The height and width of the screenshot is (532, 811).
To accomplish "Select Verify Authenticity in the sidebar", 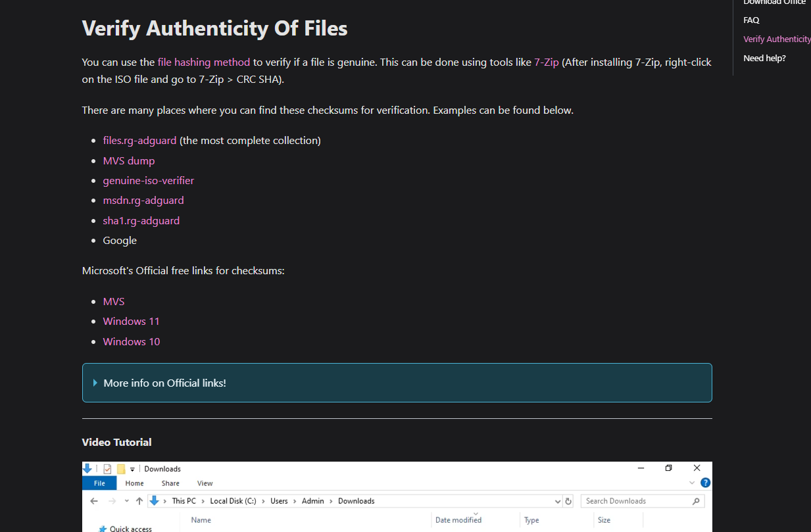I will pyautogui.click(x=777, y=39).
